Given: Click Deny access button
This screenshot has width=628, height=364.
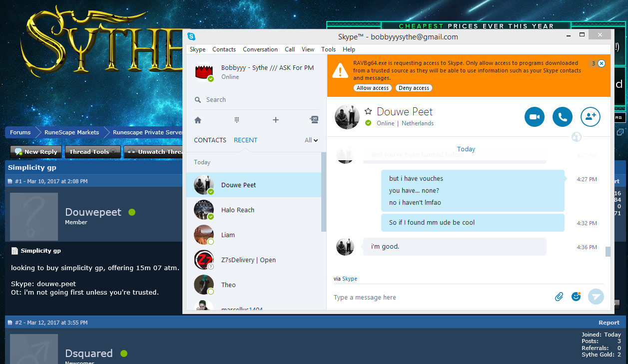Looking at the screenshot, I should (x=414, y=88).
